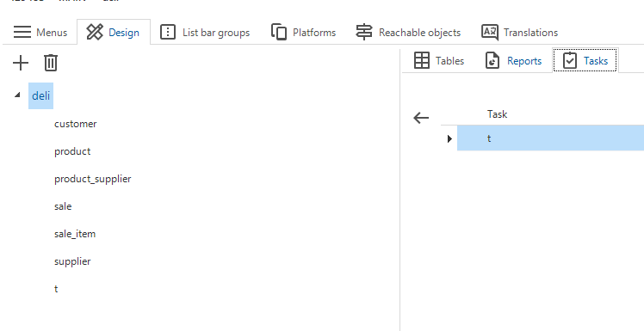Click the Task column header

point(497,114)
